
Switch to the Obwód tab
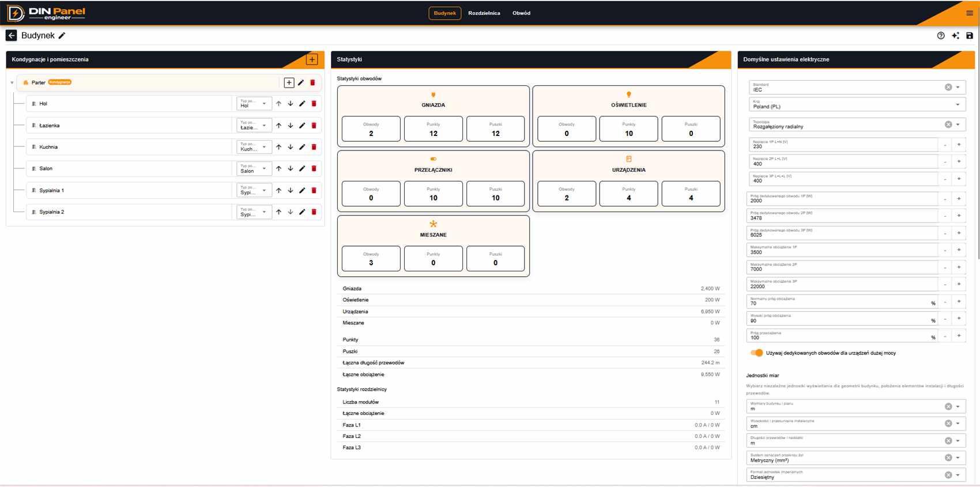[521, 13]
